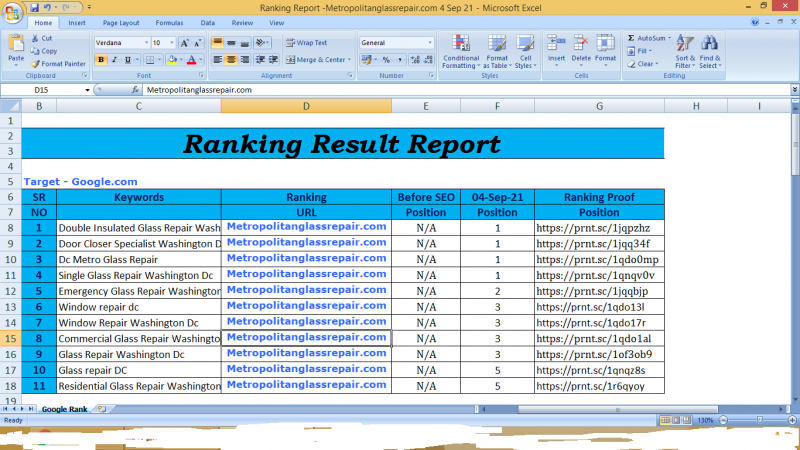
Task: Open Name Box dropdown
Action: click(87, 90)
